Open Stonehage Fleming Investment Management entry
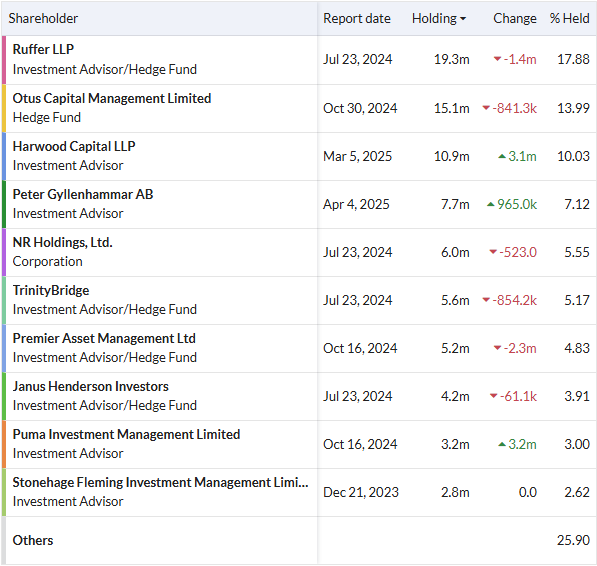Screen dimensions: 597x566 pyautogui.click(x=160, y=482)
